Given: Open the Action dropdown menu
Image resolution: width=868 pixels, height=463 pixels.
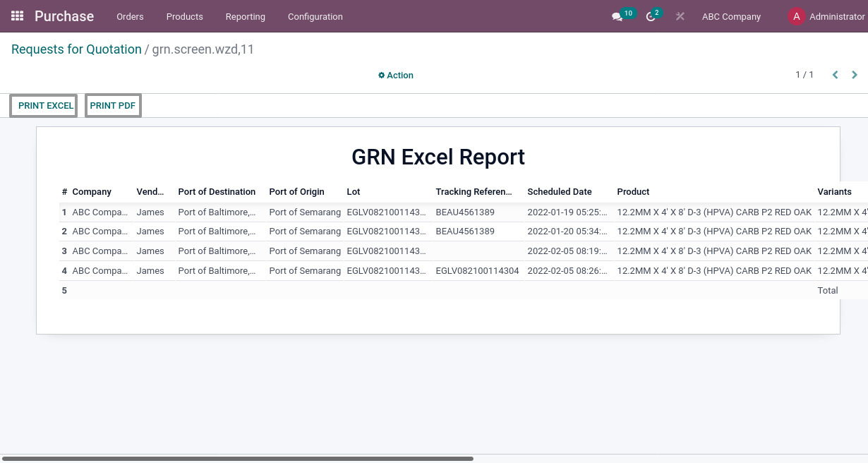Looking at the screenshot, I should click(x=395, y=75).
